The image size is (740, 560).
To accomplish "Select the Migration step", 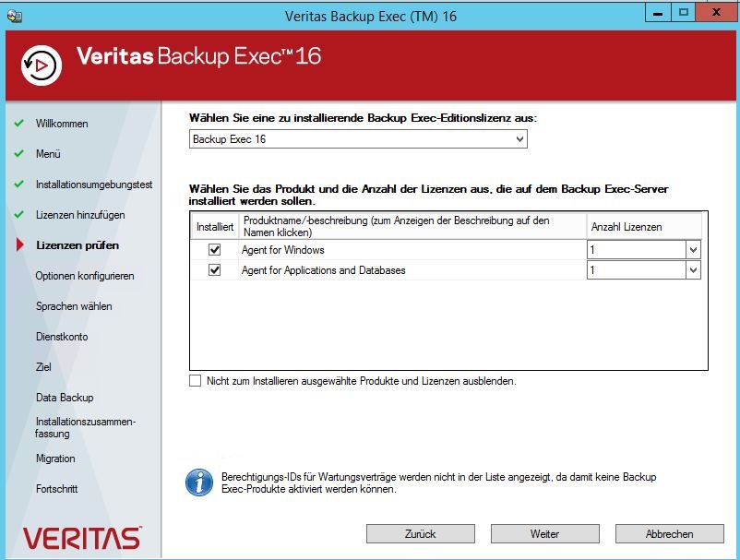I will [x=55, y=459].
